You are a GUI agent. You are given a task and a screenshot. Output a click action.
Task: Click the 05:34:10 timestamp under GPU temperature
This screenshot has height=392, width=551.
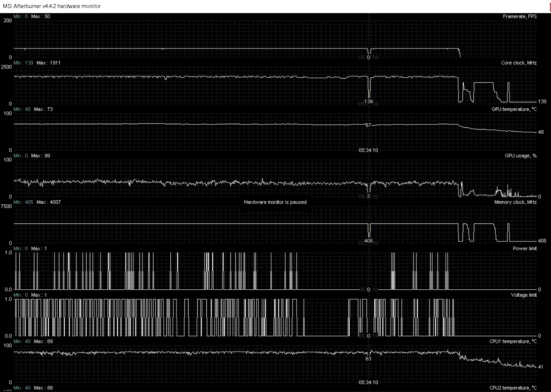368,150
